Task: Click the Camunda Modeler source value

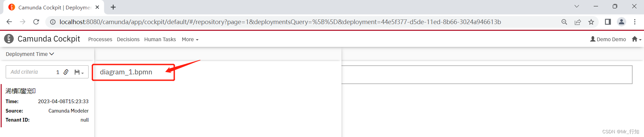Action: (x=68, y=111)
